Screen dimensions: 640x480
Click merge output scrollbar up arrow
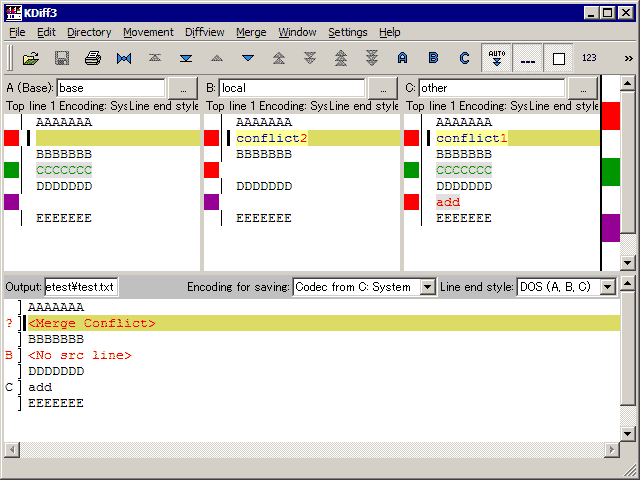coord(628,282)
